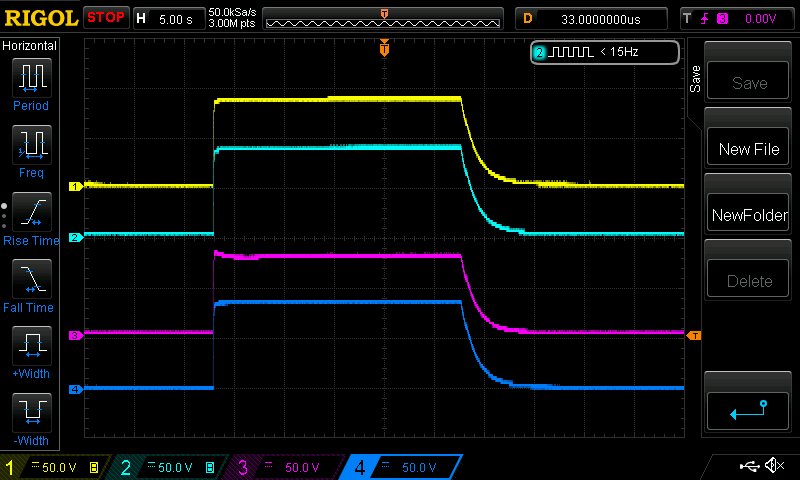Image resolution: width=800 pixels, height=480 pixels.
Task: Select the +Width measurement icon
Action: [32, 346]
